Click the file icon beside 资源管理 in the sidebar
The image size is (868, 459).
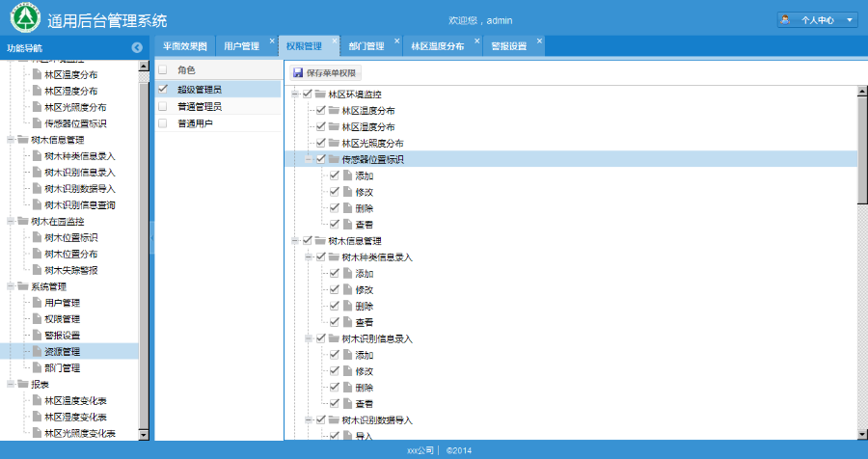tap(37, 351)
